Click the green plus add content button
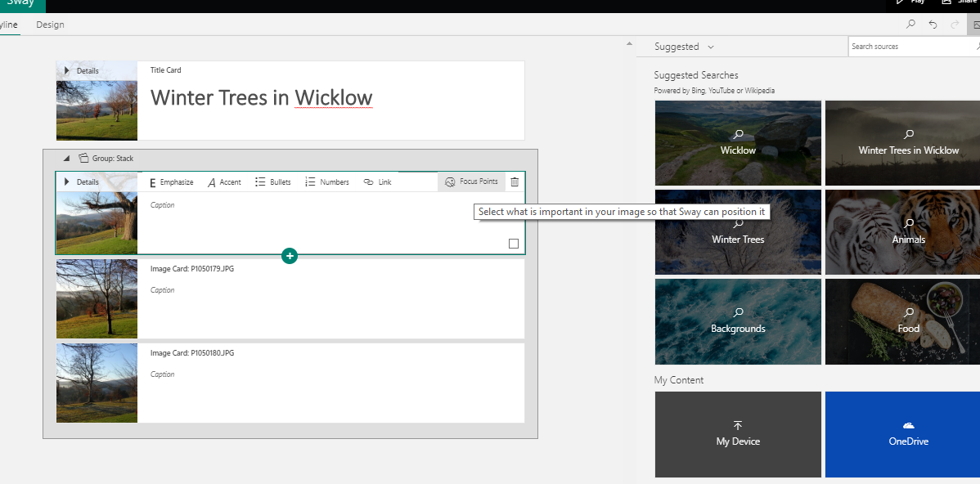 coord(289,256)
